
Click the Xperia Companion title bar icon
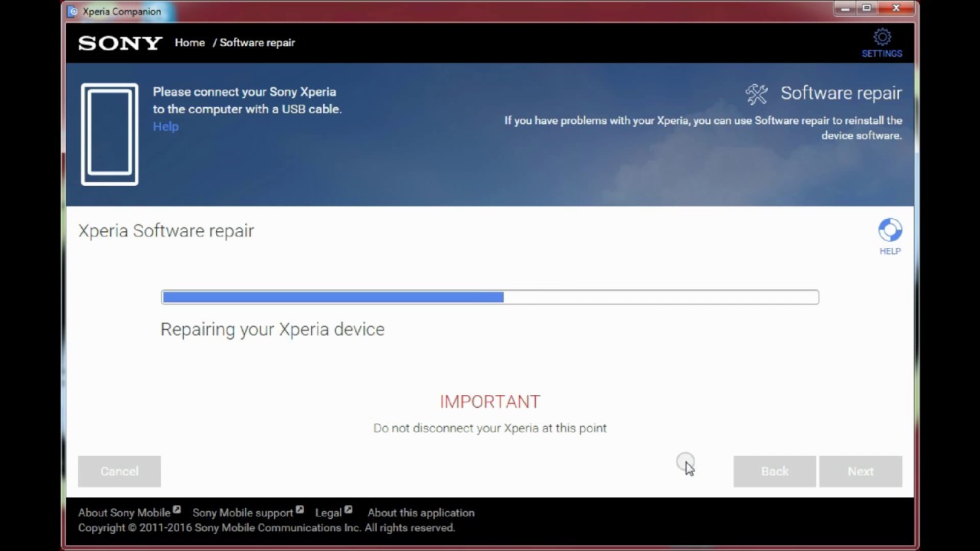(x=73, y=11)
